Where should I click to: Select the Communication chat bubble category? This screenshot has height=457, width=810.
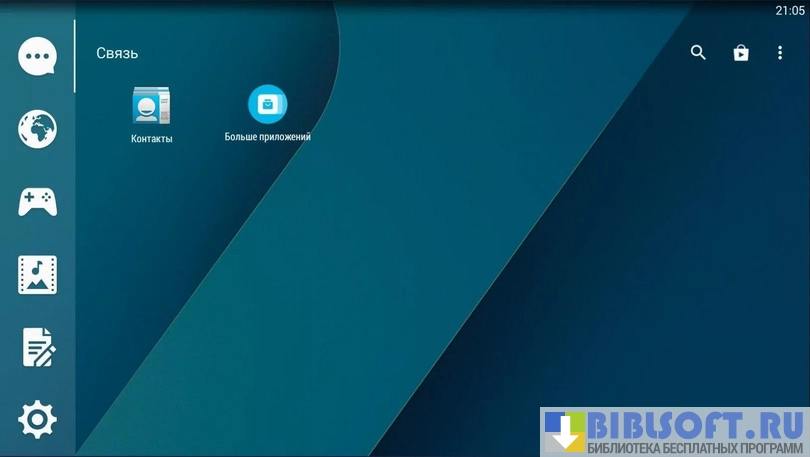37,56
